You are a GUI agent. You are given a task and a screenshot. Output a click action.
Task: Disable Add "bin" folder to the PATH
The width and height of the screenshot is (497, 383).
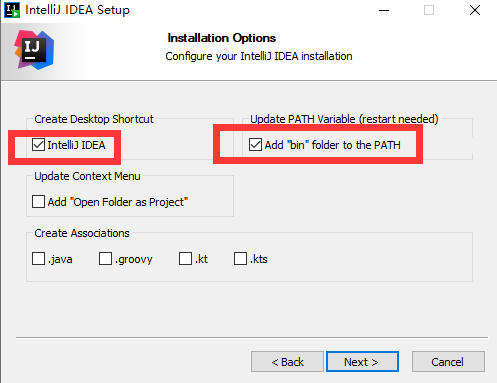click(x=255, y=145)
